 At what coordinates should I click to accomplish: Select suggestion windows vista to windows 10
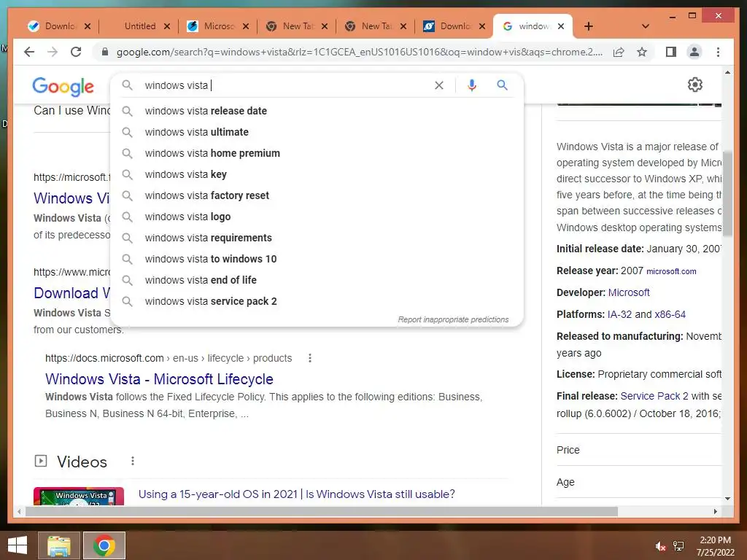click(317, 259)
